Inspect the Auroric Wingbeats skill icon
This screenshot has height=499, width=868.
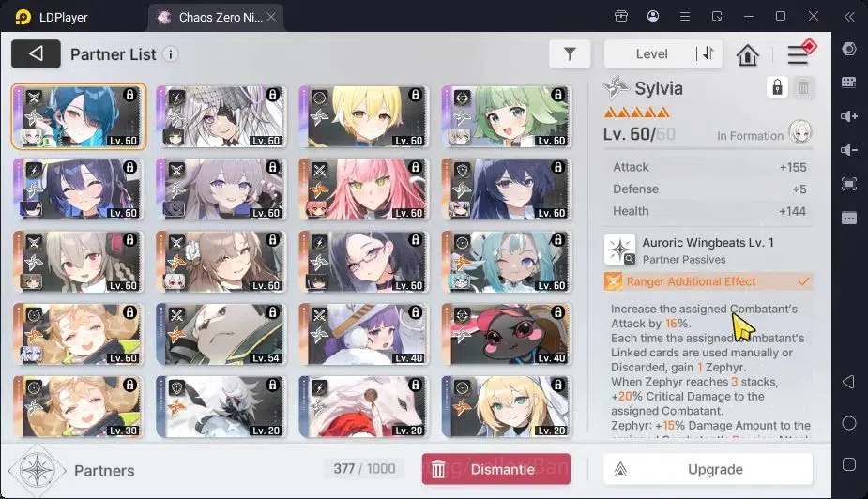pyautogui.click(x=620, y=250)
